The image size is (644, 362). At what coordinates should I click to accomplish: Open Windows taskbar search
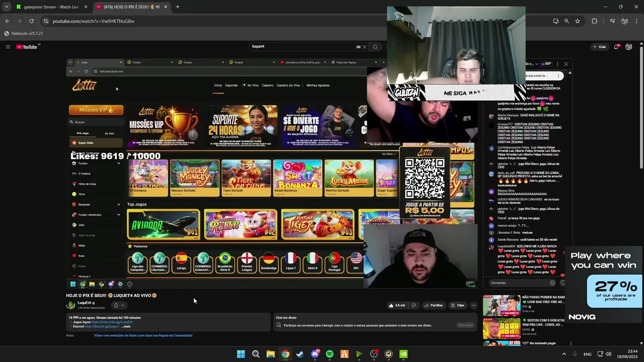click(x=256, y=354)
